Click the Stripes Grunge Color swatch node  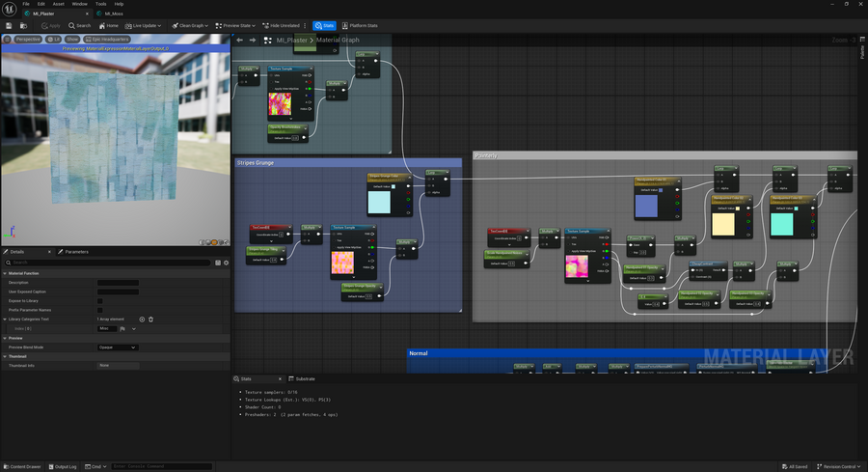379,202
